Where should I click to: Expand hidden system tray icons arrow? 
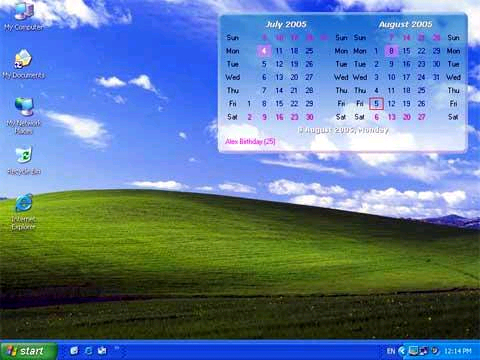coord(402,351)
